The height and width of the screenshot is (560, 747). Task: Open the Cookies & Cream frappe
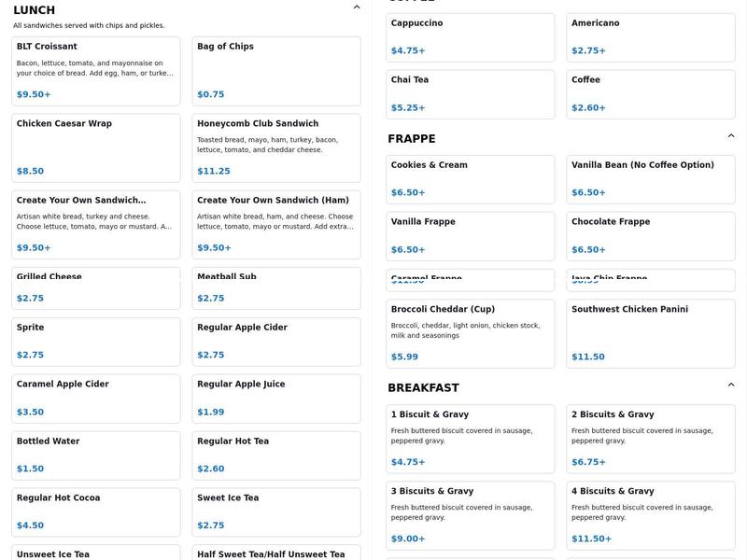[x=470, y=179]
